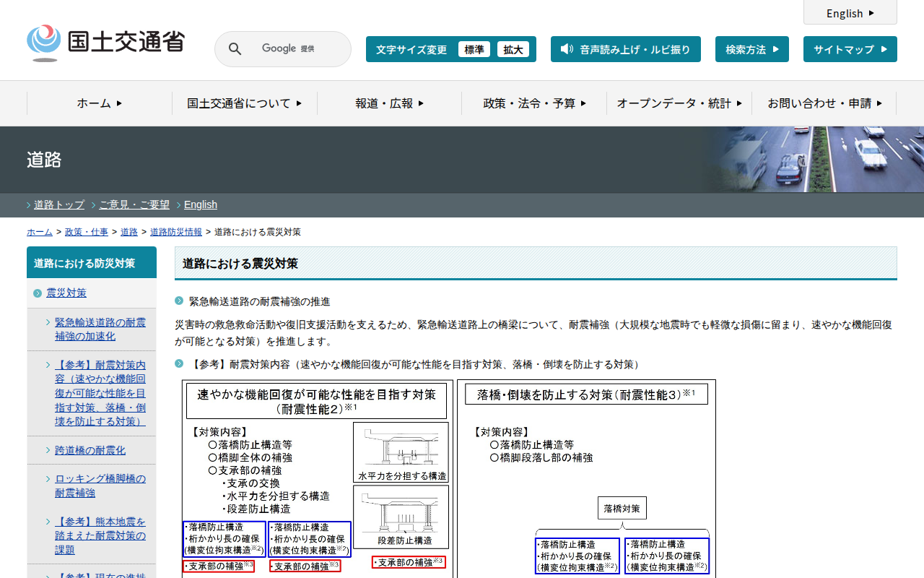Click the 道路における震災対策 page title

240,264
